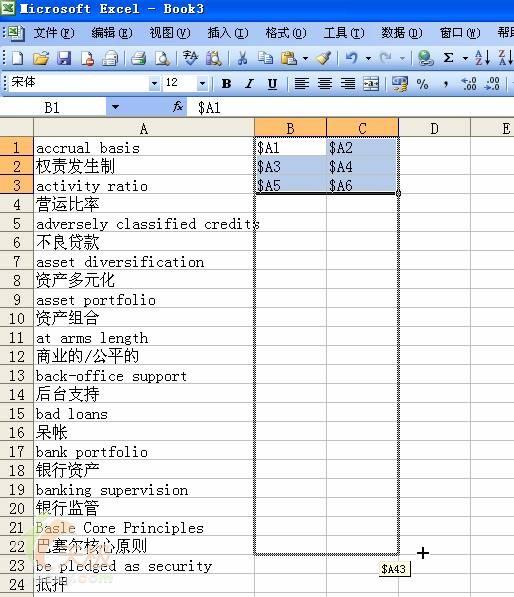Save the workbook with the floppy disk icon
514x597 pixels.
(x=64, y=58)
